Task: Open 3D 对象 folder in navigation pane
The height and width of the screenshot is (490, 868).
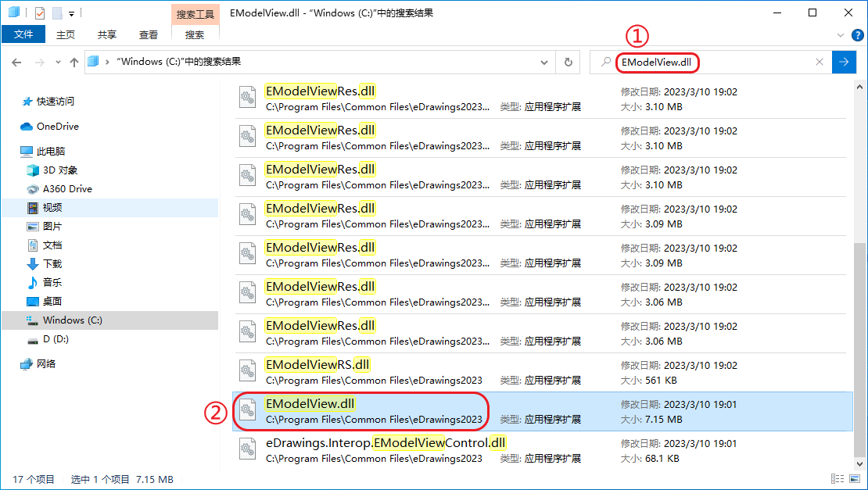Action: click(59, 170)
